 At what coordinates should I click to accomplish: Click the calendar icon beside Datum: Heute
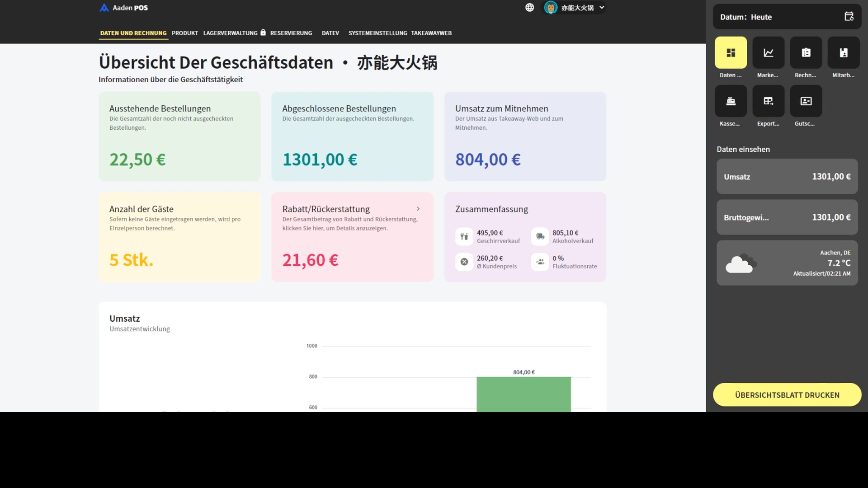[x=849, y=17]
